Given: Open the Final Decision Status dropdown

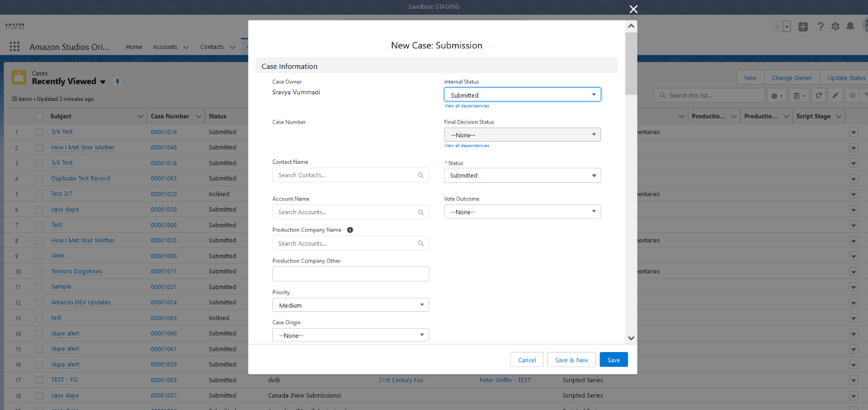Looking at the screenshot, I should click(522, 134).
